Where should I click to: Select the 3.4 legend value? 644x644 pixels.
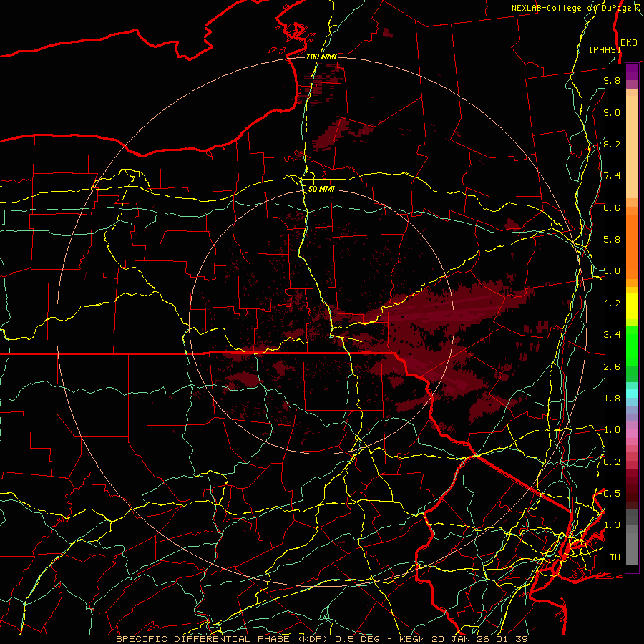pyautogui.click(x=612, y=335)
